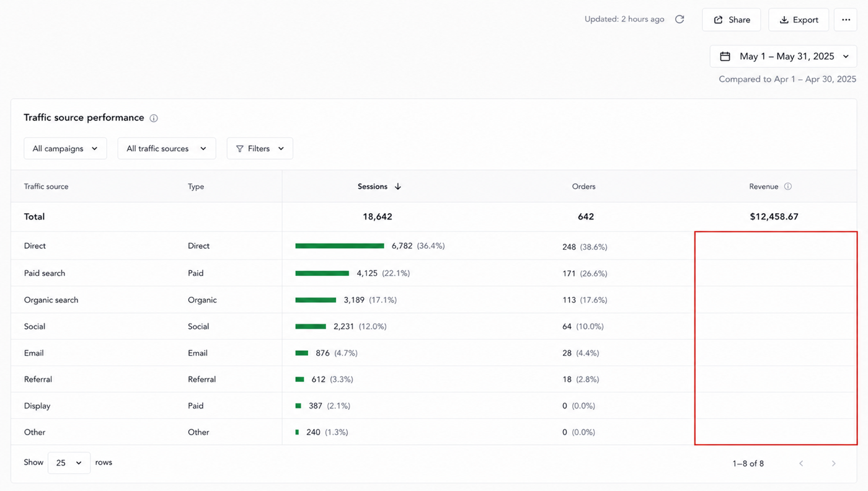The image size is (868, 491).
Task: Select the Paid search row
Action: point(434,273)
